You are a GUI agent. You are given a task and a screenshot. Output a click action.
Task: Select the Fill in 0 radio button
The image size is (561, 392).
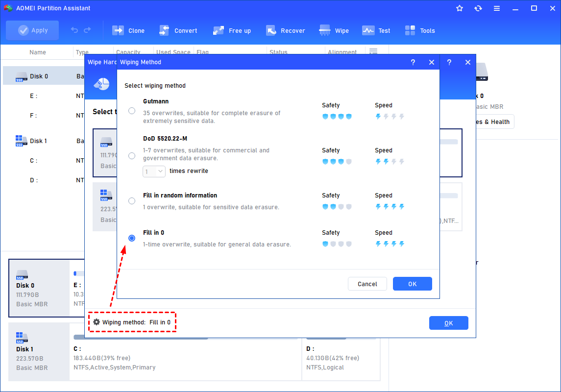[x=132, y=238]
